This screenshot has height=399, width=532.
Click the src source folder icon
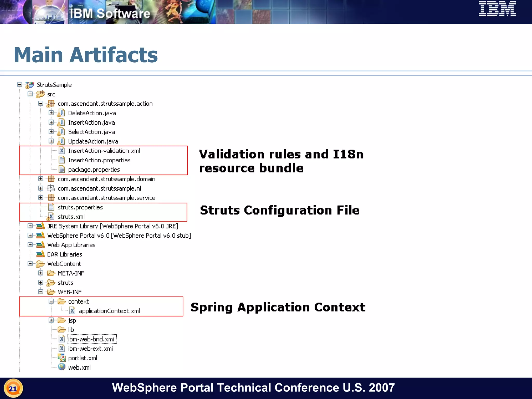(x=40, y=94)
